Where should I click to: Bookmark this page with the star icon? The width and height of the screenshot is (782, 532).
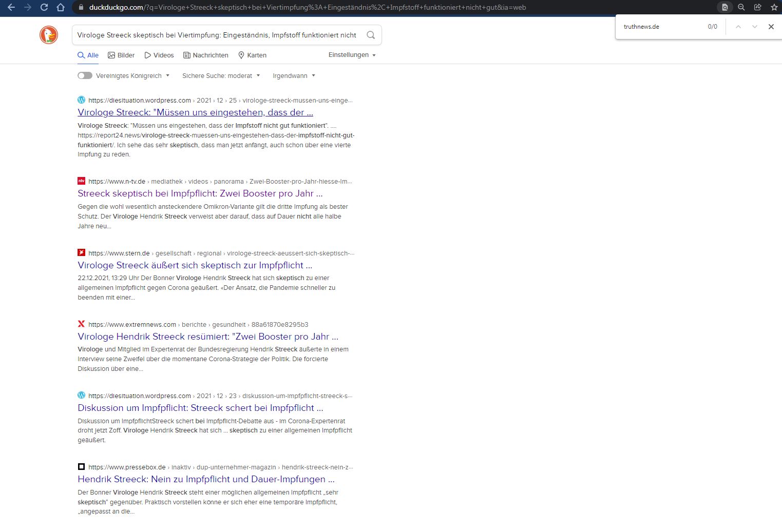click(x=774, y=7)
